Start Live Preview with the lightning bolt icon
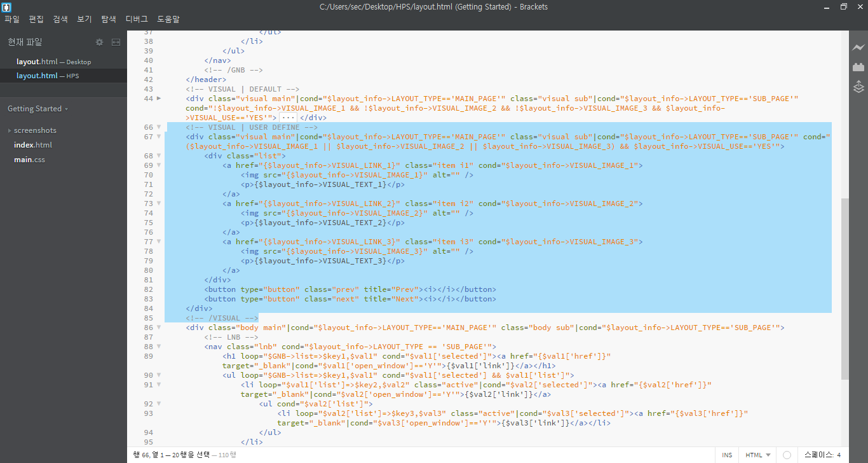This screenshot has width=868, height=463. pyautogui.click(x=858, y=48)
